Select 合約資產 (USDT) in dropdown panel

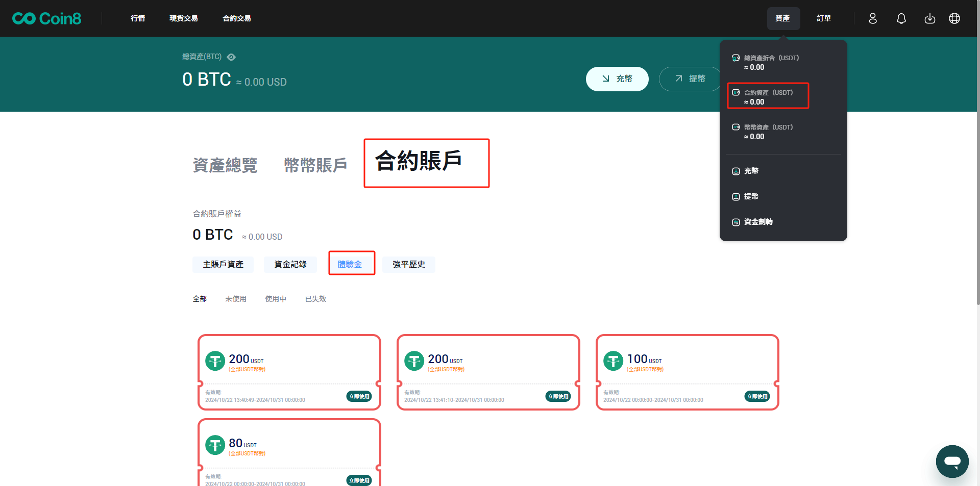[768, 96]
